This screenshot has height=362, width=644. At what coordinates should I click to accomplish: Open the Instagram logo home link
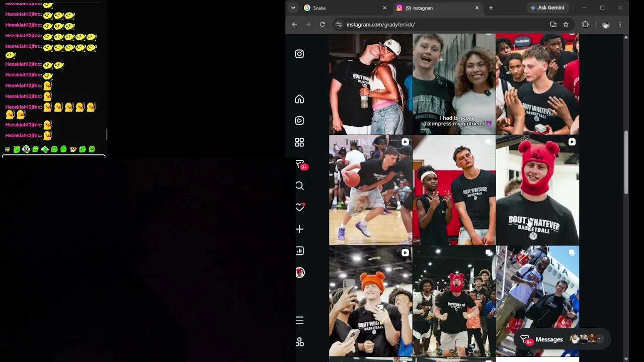[299, 54]
